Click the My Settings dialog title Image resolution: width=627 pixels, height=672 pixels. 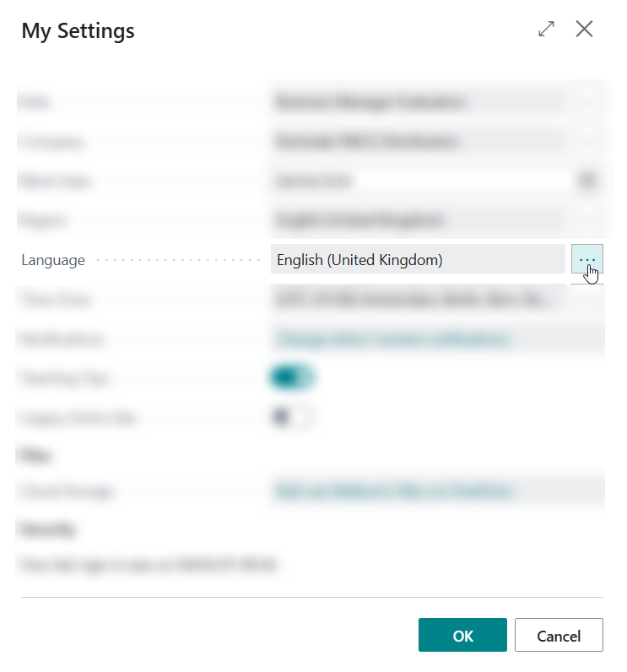[78, 31]
